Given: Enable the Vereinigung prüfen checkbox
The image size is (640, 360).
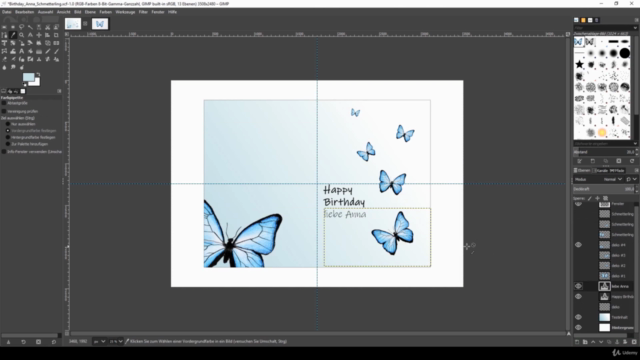Looking at the screenshot, I should [4, 111].
